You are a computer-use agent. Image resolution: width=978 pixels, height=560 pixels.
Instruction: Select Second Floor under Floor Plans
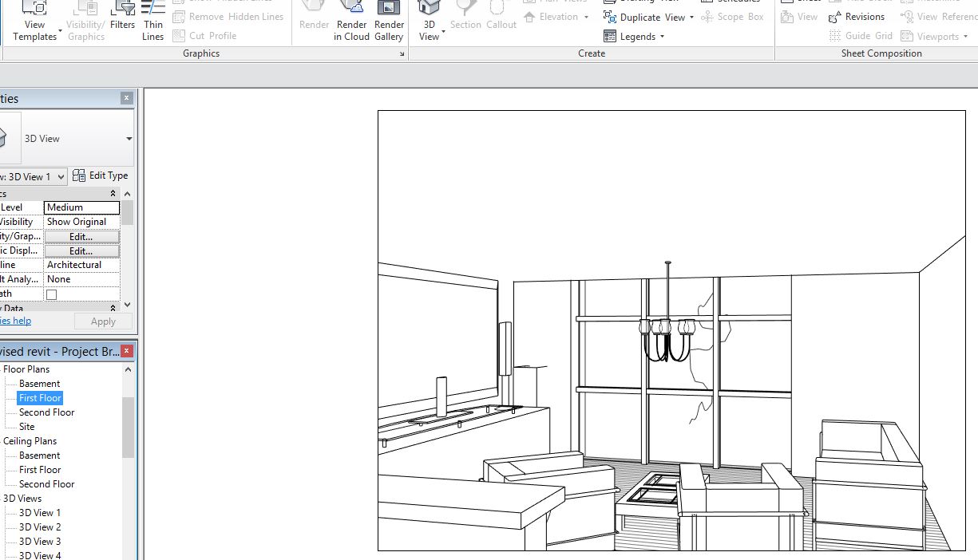[x=46, y=412]
